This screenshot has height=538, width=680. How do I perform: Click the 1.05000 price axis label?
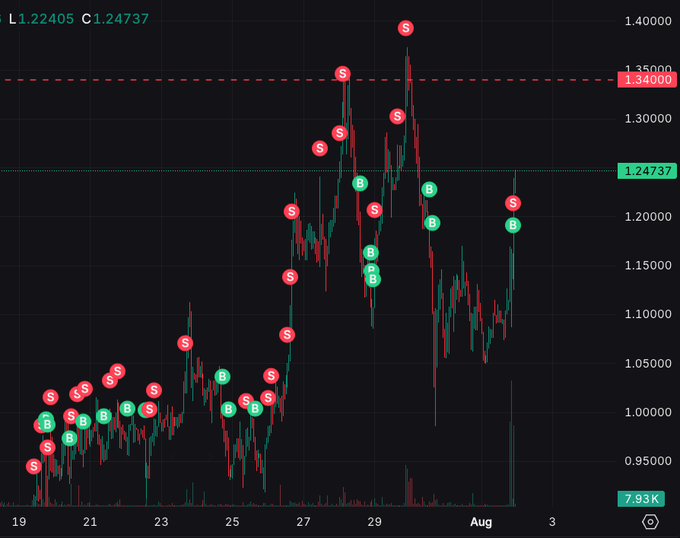648,363
